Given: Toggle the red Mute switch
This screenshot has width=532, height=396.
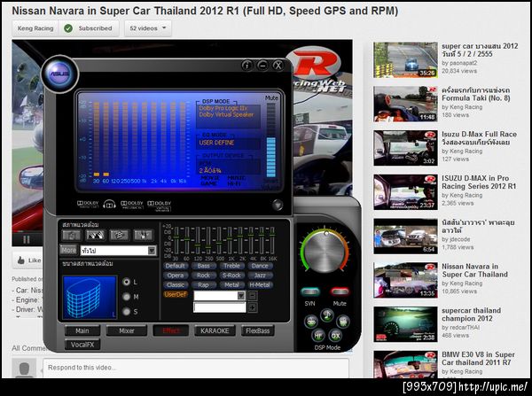Looking at the screenshot, I should click(340, 291).
